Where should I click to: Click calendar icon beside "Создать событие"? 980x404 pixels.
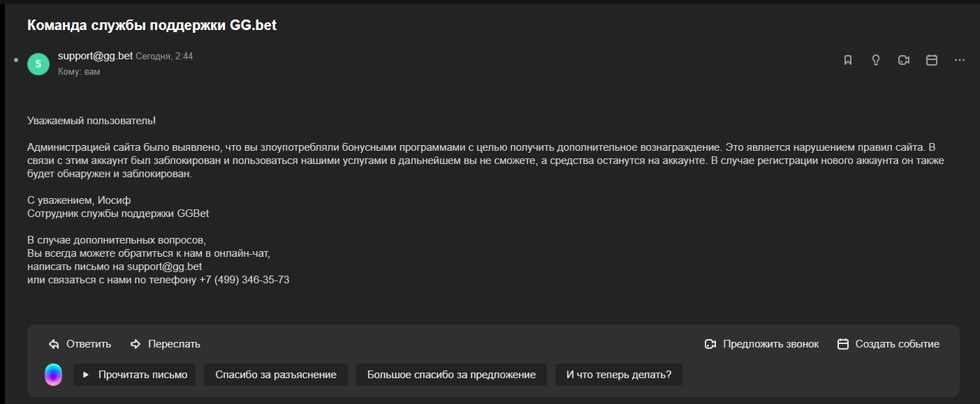843,344
